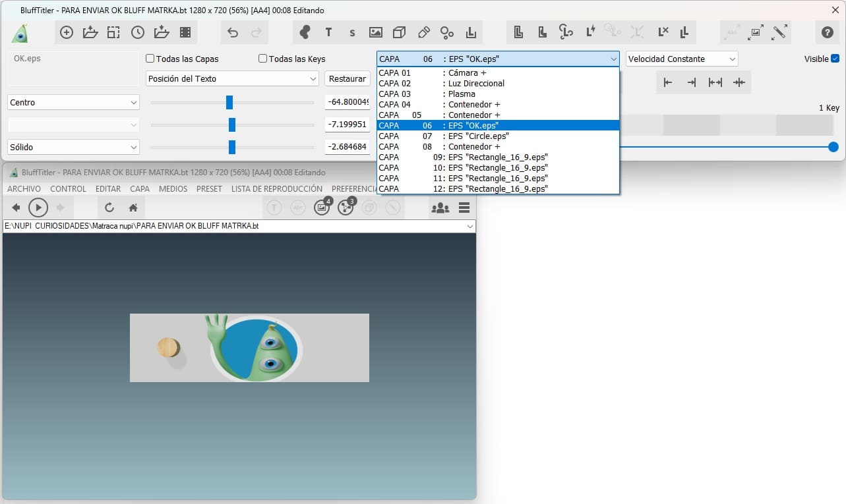Click the L icon with small x
Screen dimensions: 846x504
(x=663, y=32)
